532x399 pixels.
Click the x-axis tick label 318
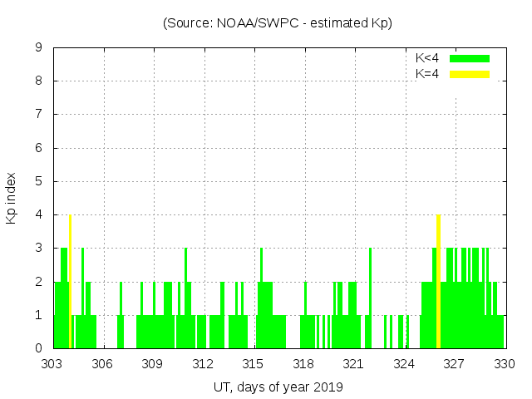[x=303, y=364]
